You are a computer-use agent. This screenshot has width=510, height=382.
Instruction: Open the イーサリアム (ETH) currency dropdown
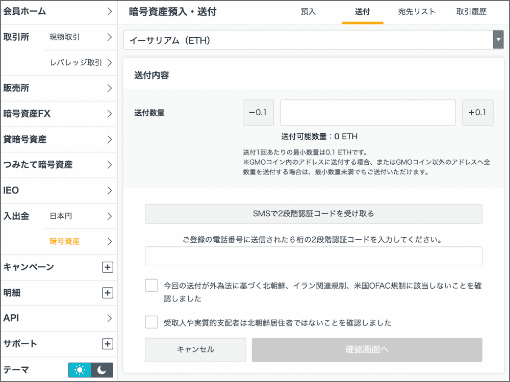(x=313, y=40)
